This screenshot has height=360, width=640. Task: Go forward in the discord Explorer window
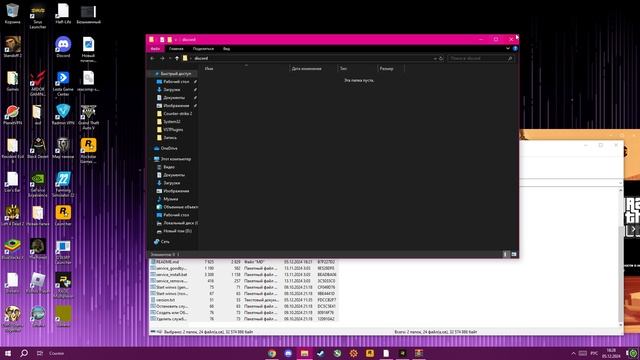point(162,58)
